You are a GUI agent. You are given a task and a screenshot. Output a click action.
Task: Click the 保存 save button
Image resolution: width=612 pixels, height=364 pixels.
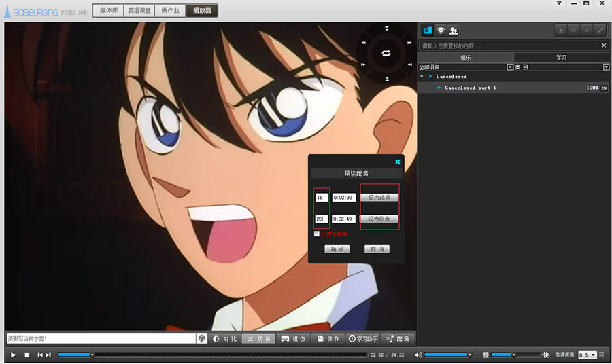328,339
